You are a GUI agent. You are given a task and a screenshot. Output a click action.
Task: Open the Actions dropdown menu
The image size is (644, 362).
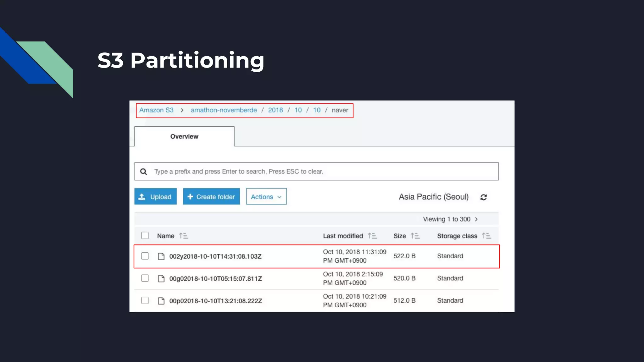[x=266, y=197]
